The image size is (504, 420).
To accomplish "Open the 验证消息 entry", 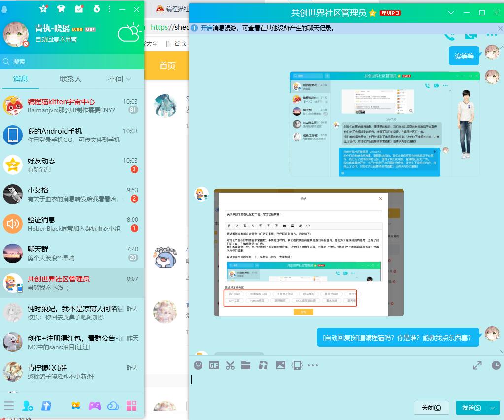I will click(x=72, y=224).
